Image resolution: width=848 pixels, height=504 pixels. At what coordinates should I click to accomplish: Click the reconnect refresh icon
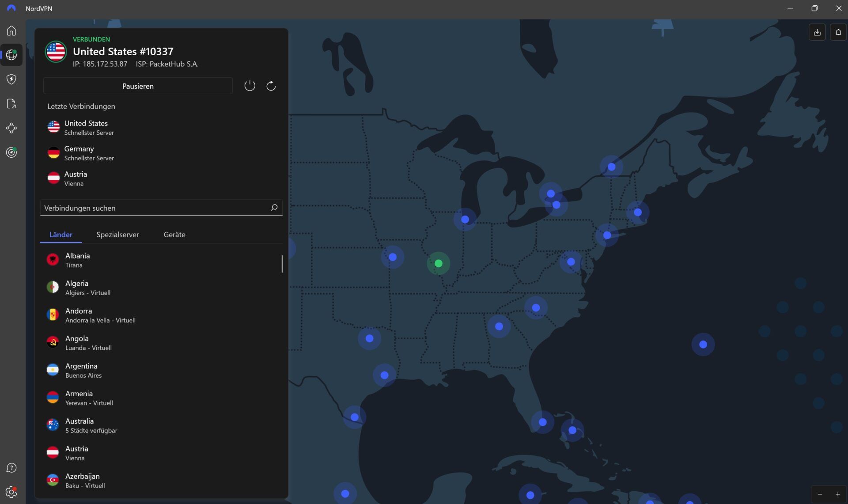[x=271, y=86]
